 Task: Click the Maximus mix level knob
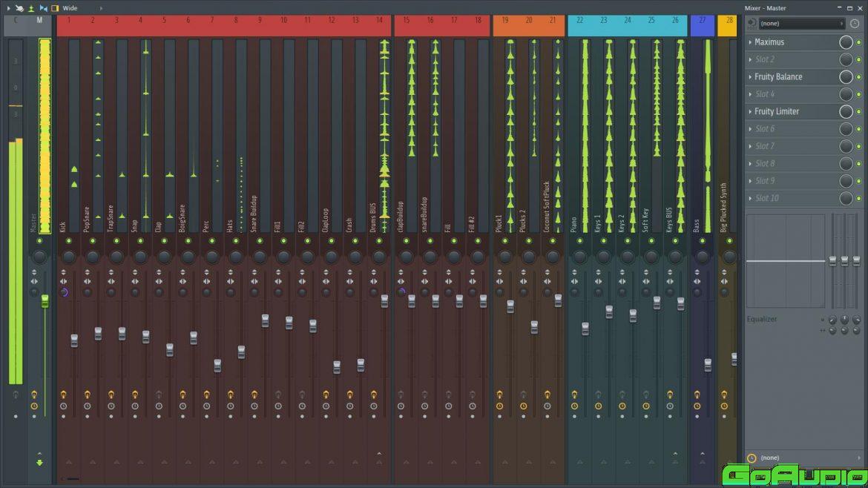tap(846, 42)
